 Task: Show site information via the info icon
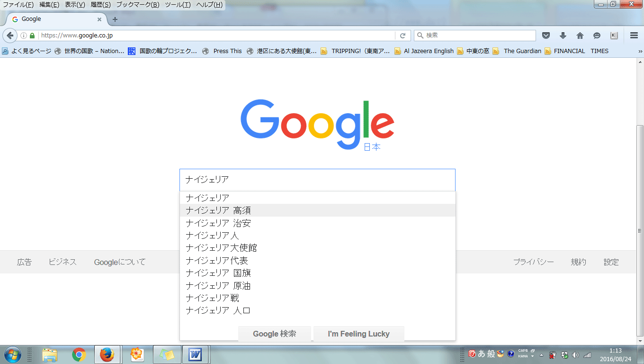point(24,36)
